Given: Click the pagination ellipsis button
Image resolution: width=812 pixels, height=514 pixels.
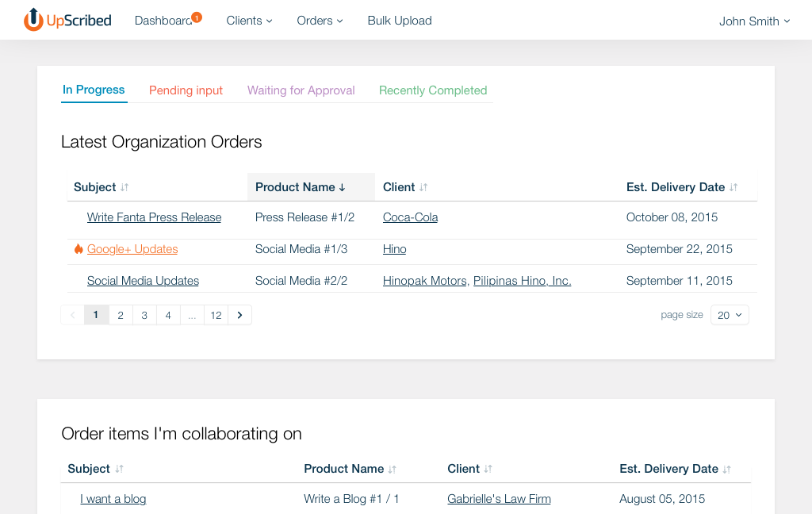Looking at the screenshot, I should point(192,315).
